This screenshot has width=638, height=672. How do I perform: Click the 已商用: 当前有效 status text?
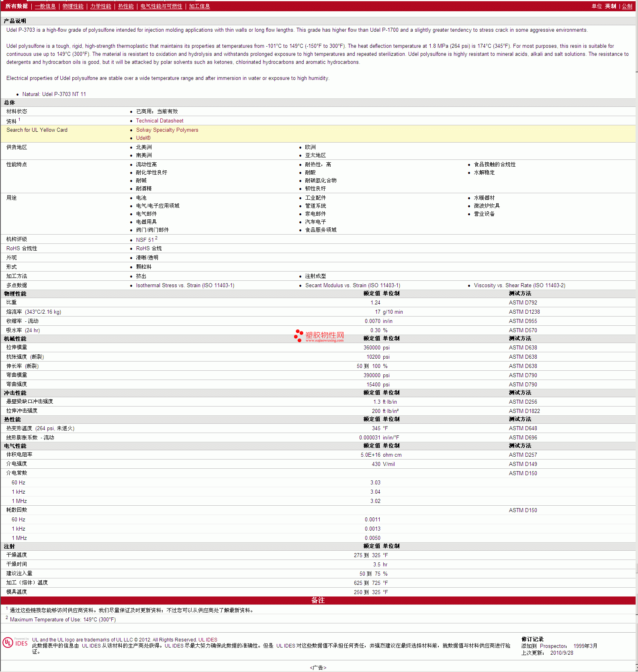pos(157,111)
